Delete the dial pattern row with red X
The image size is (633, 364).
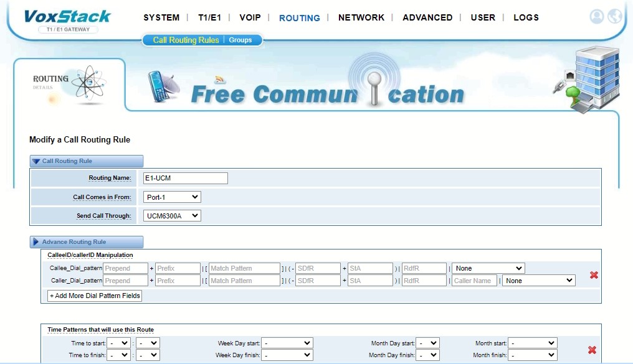594,275
